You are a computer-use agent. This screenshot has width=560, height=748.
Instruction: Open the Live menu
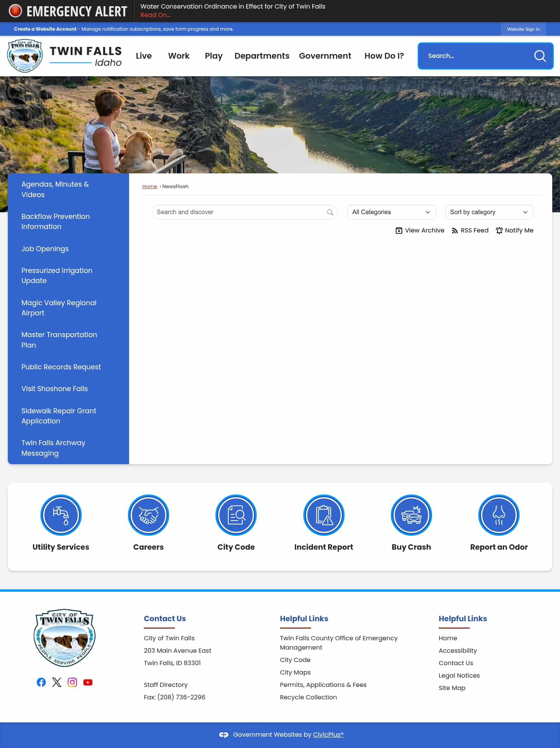(144, 56)
